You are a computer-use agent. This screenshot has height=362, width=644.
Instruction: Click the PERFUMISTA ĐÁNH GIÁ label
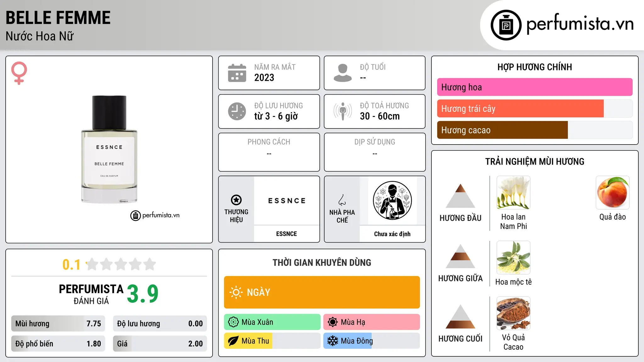click(x=91, y=294)
